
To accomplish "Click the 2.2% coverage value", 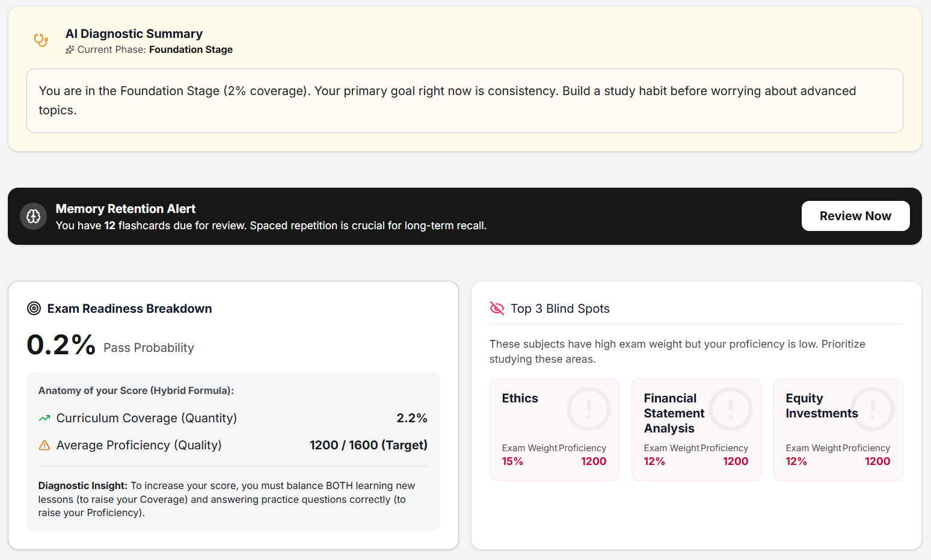I will (x=412, y=418).
